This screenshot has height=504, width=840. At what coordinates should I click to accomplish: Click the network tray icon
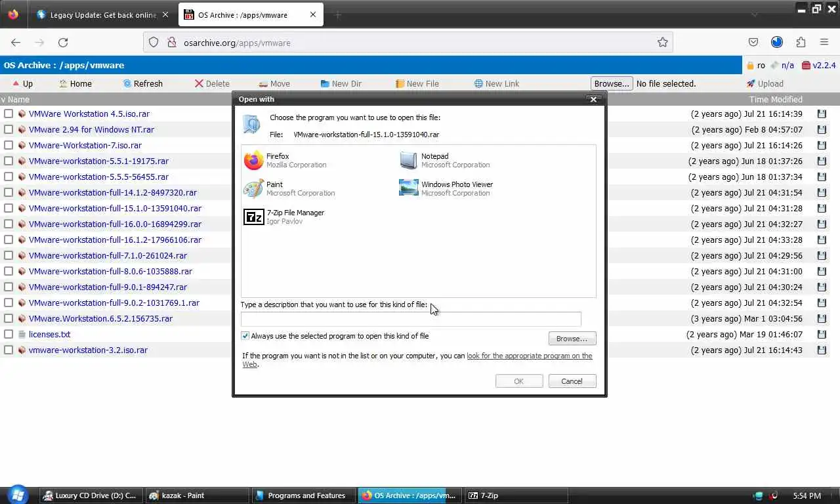(x=759, y=495)
